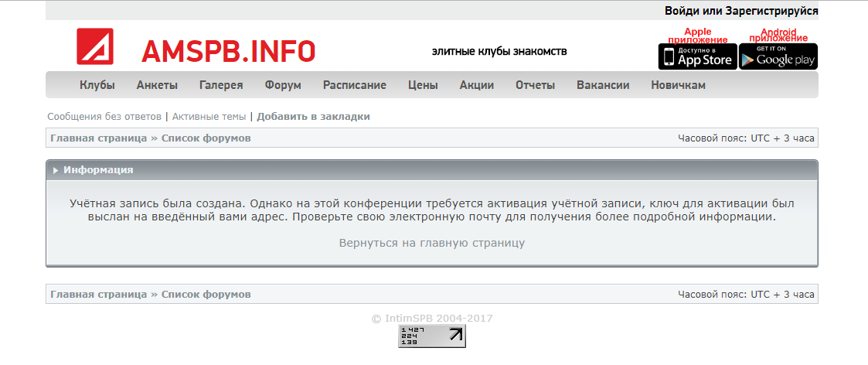Viewport: 868px width, 365px height.
Task: Click Список форумов in top breadcrumb
Action: 206,138
